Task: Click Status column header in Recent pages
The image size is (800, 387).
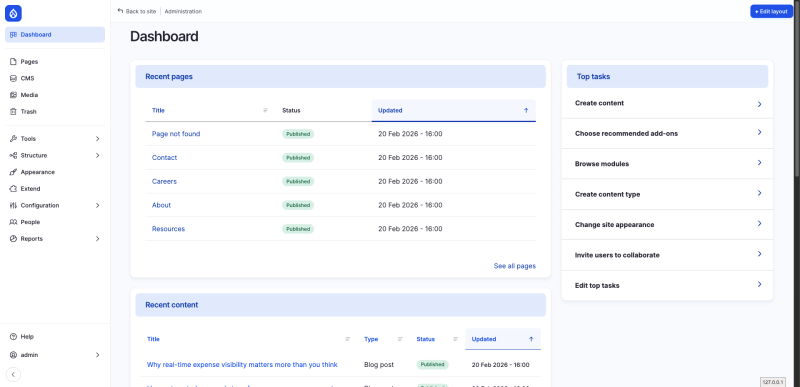Action: coord(291,110)
